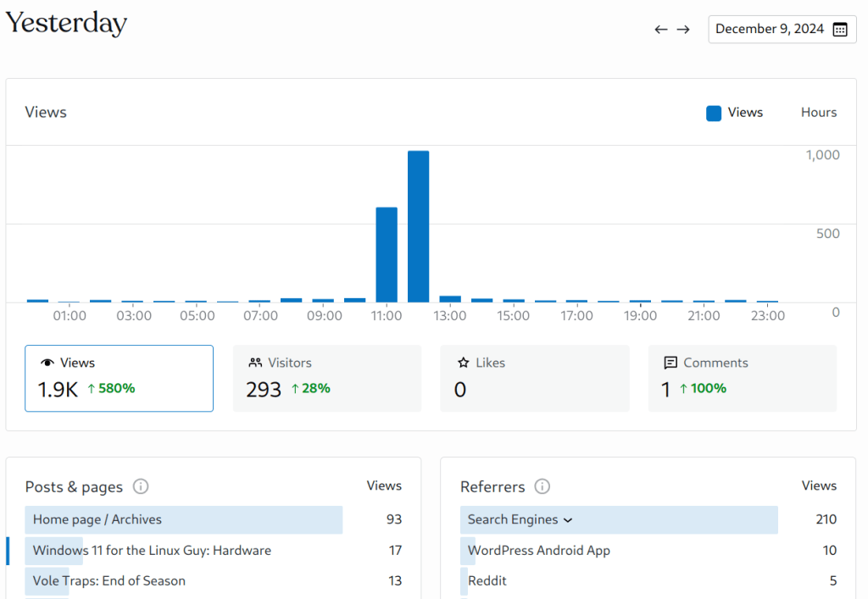
Task: Select the Comments stat tab
Action: coord(742,378)
